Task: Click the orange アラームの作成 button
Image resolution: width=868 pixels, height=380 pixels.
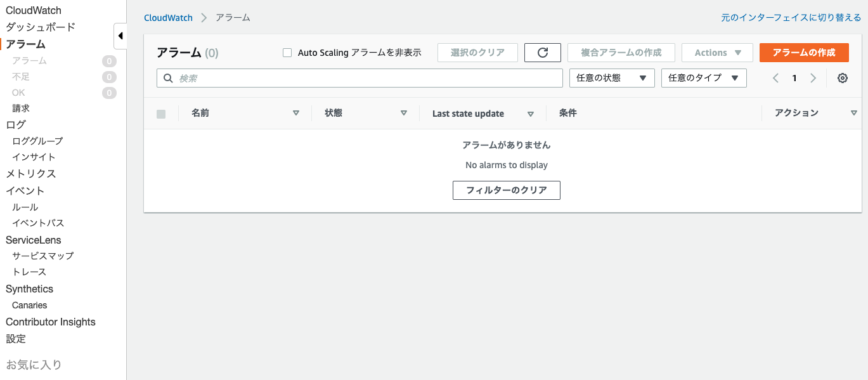Action: 803,53
